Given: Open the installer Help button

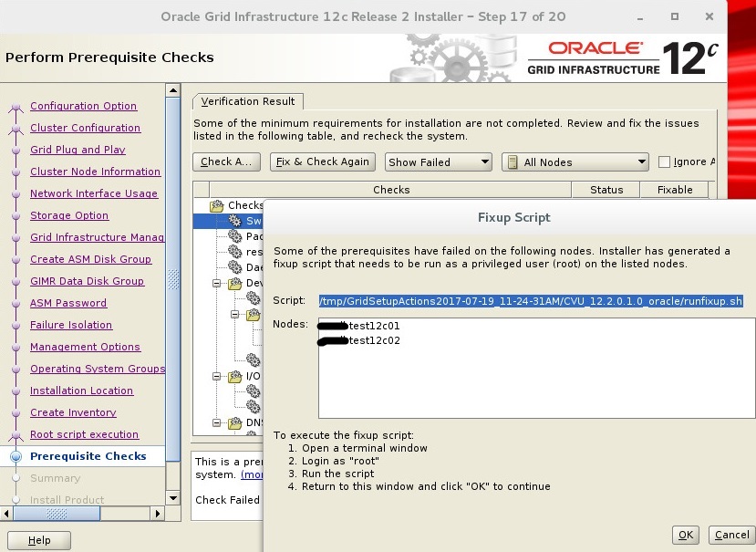Looking at the screenshot, I should (x=39, y=540).
